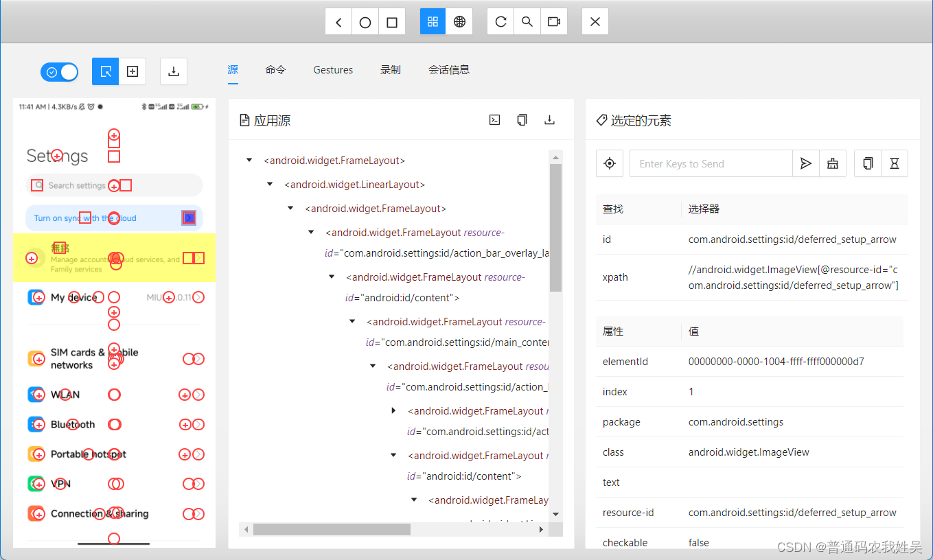Open WLAN settings on phone screen
933x560 pixels.
pyautogui.click(x=114, y=395)
